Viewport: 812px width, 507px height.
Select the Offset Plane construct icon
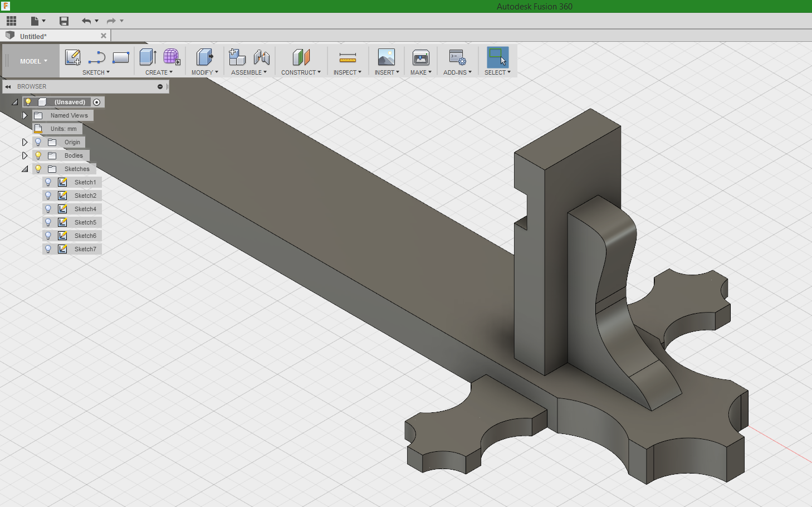[301, 57]
